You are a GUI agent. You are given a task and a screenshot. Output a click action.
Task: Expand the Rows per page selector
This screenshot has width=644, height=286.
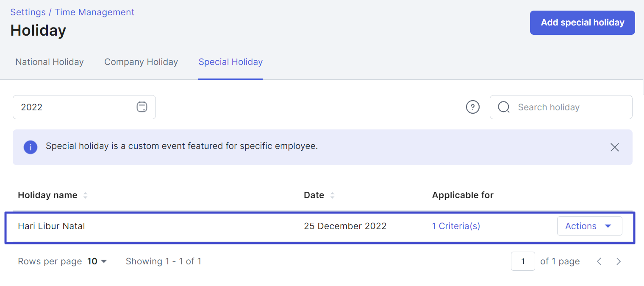coord(97,261)
